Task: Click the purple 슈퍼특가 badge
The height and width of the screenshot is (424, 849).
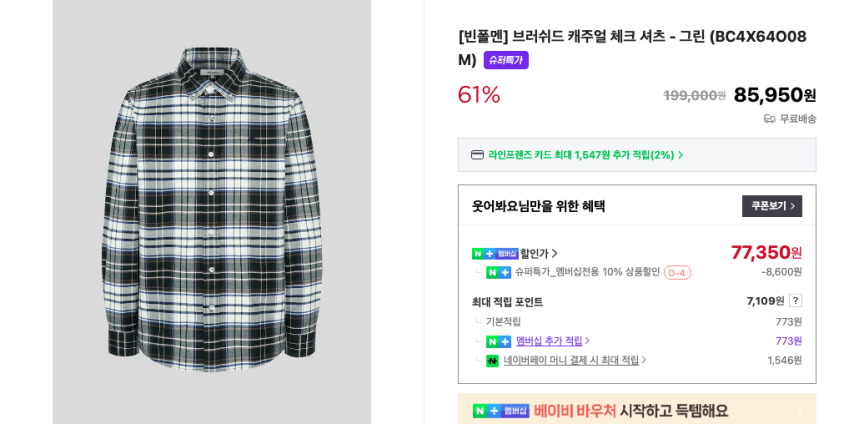Action: click(x=506, y=60)
